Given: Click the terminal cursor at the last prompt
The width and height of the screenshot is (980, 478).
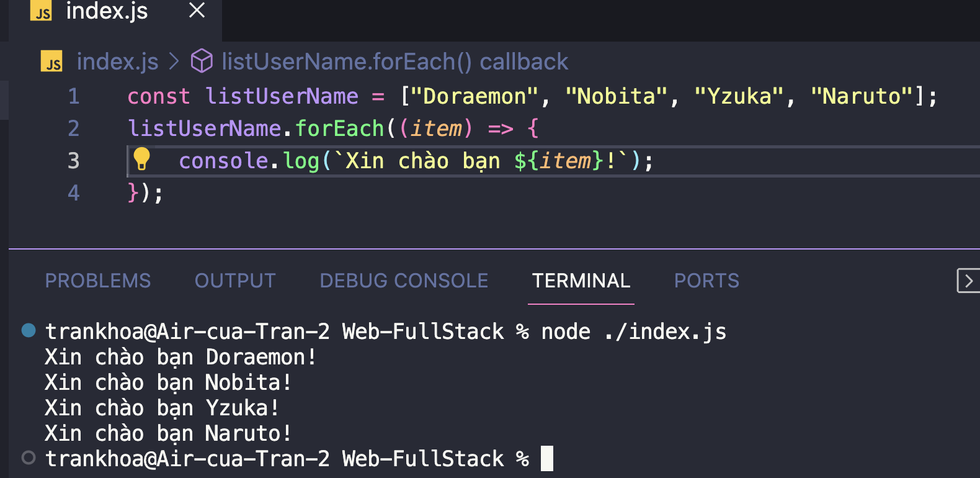Looking at the screenshot, I should [546, 458].
